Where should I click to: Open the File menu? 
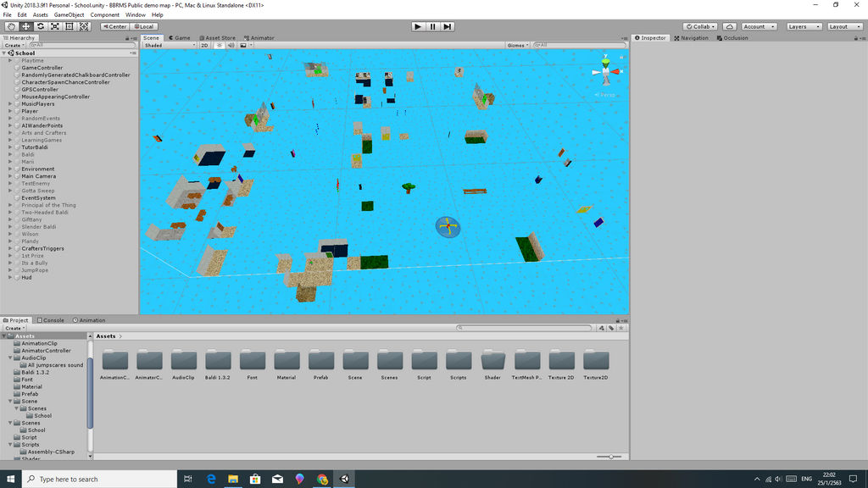[7, 15]
